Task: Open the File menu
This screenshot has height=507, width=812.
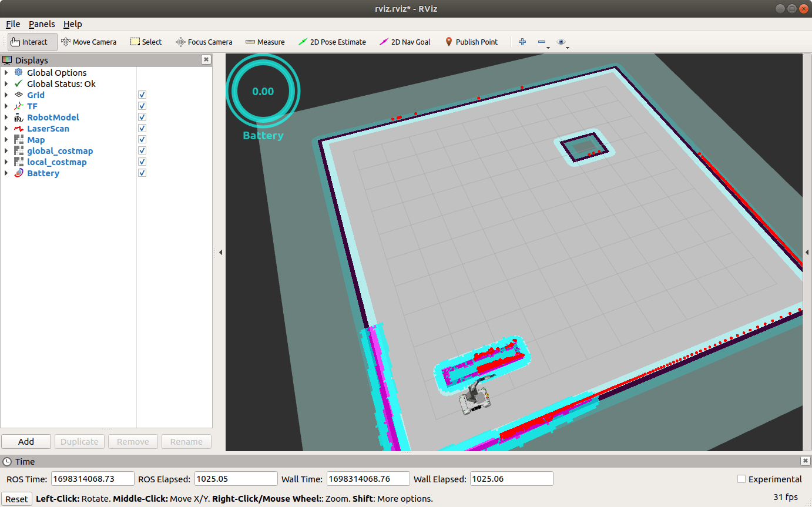Action: 13,24
